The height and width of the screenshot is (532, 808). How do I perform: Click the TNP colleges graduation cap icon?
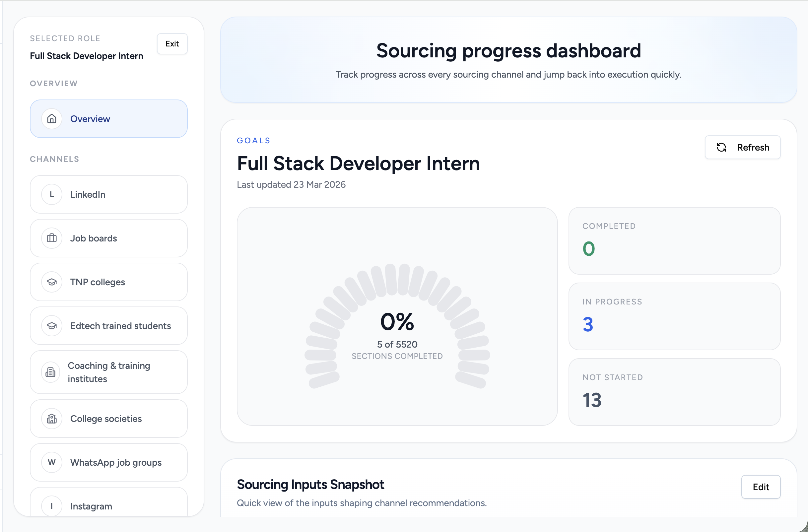point(52,282)
